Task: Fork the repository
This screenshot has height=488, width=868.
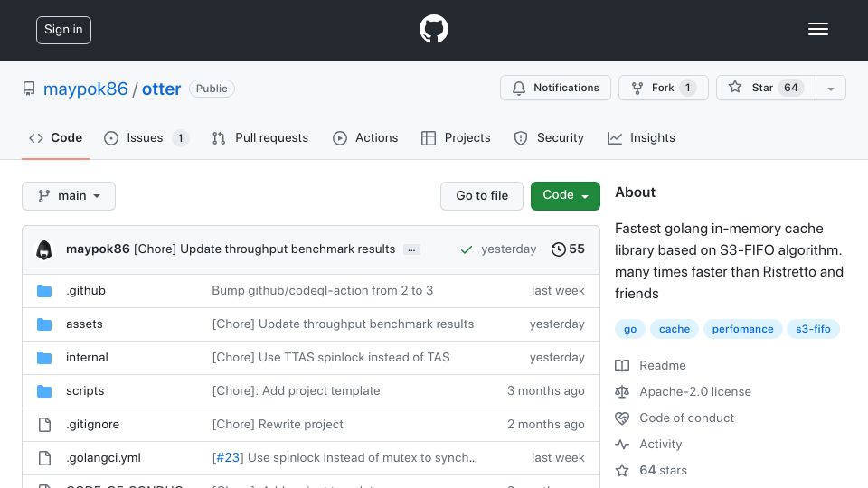Action: point(663,88)
